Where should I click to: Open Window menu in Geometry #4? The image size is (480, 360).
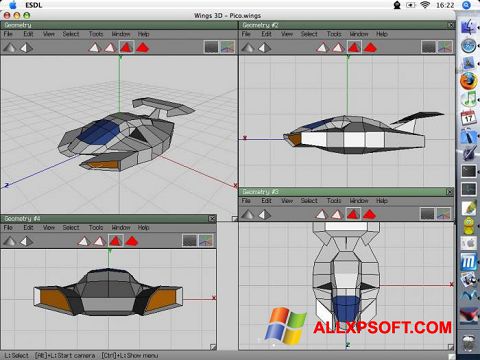pyautogui.click(x=121, y=228)
